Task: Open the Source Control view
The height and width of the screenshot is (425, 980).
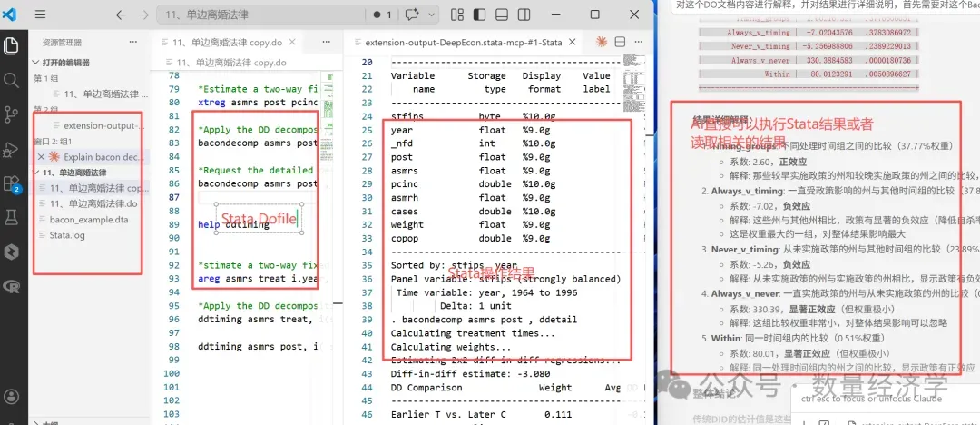Action: coord(11,114)
